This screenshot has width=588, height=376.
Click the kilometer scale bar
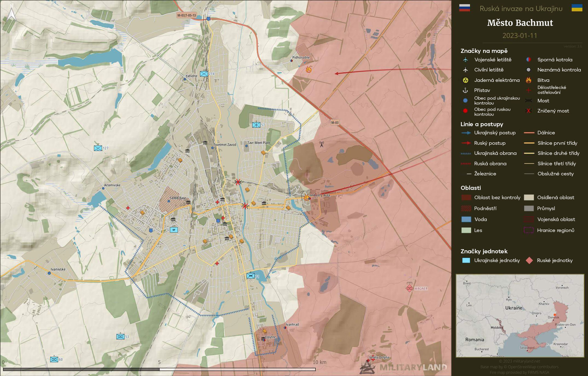point(159,369)
